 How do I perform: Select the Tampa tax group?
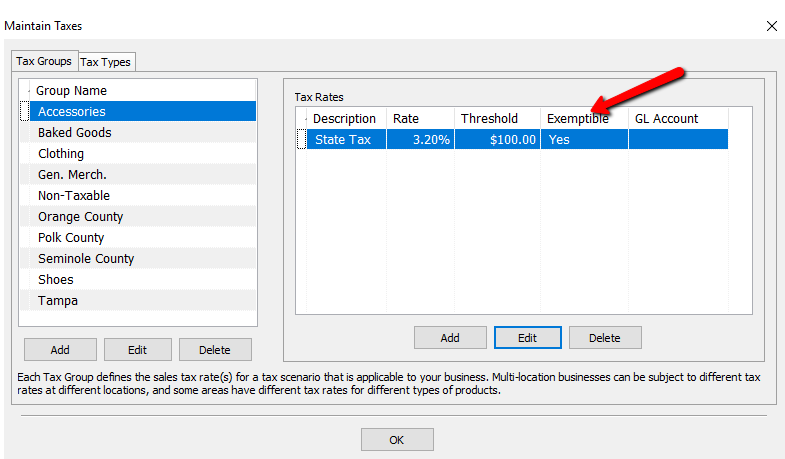tap(143, 300)
